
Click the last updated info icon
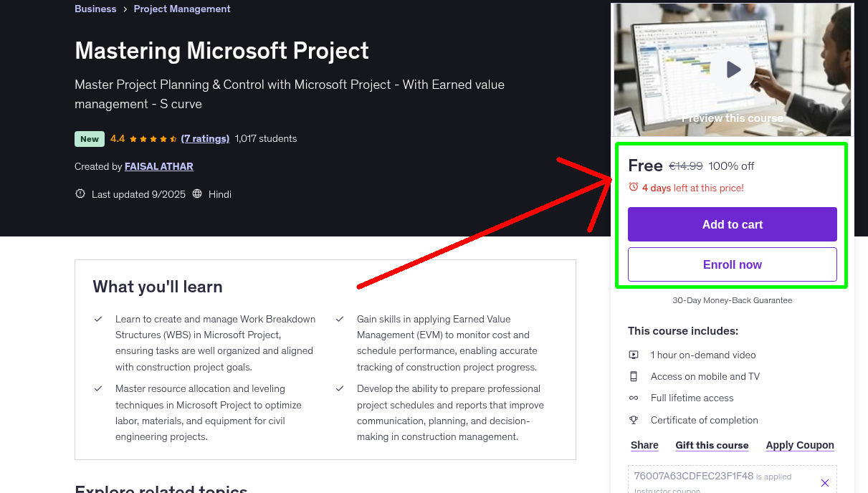(x=80, y=194)
